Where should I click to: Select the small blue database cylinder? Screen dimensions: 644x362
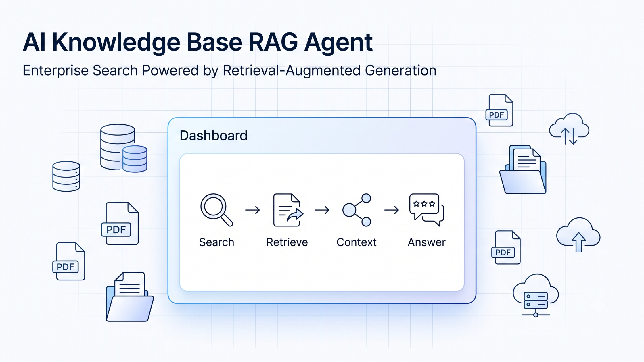pos(135,159)
